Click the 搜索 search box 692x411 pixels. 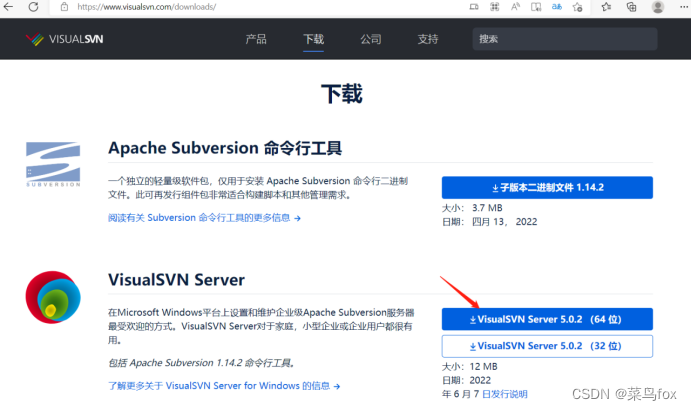tap(565, 39)
